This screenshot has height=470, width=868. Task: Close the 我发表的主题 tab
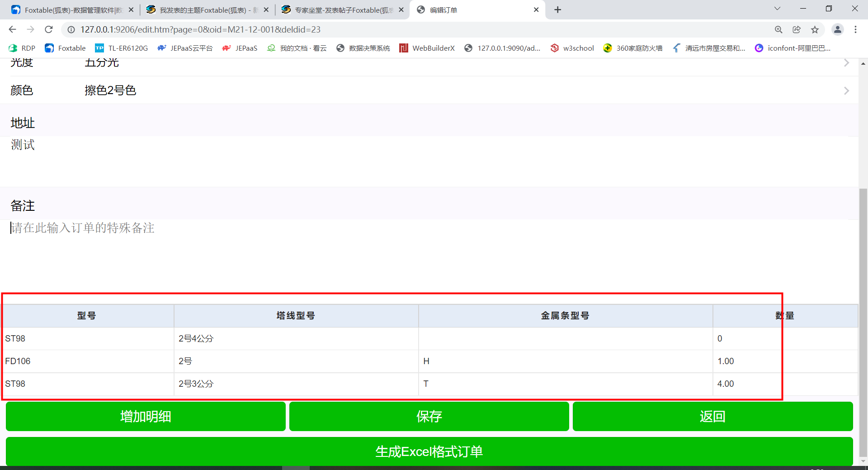point(266,9)
